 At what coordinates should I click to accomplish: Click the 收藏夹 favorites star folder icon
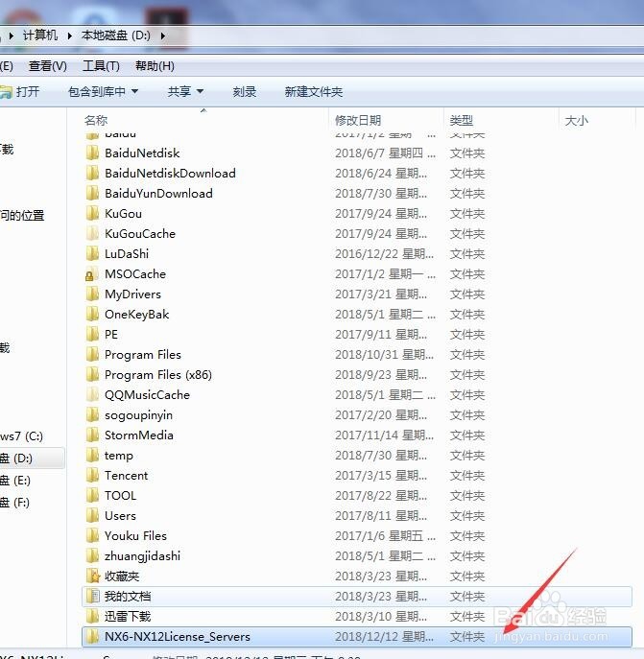click(x=92, y=577)
